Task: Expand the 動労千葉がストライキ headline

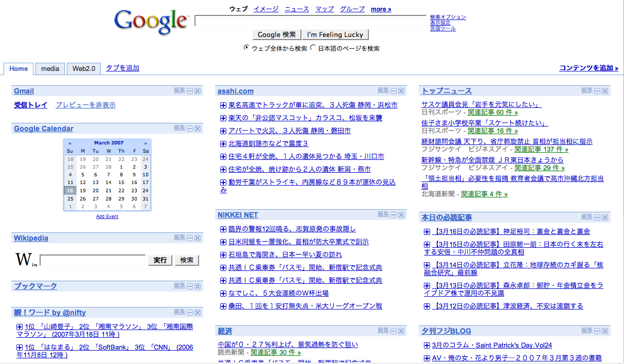Action: (223, 183)
